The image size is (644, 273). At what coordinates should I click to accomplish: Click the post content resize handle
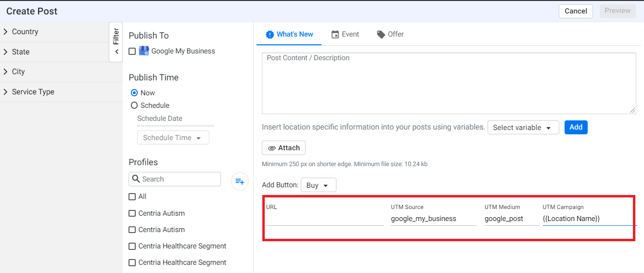click(632, 111)
